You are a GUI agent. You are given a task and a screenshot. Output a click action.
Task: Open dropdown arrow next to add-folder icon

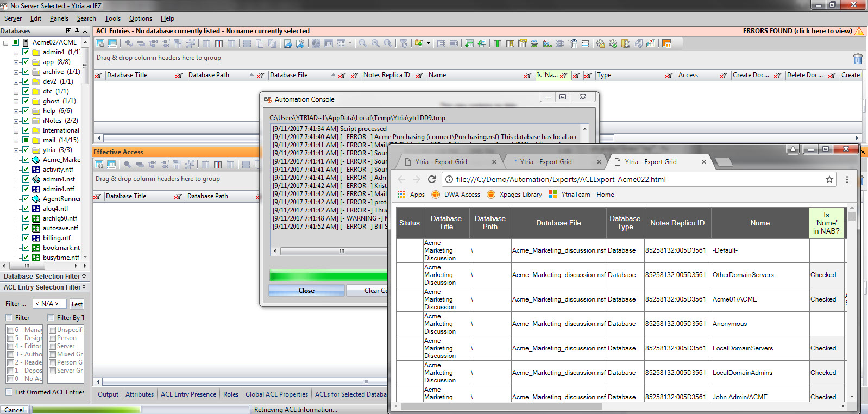[x=428, y=43]
